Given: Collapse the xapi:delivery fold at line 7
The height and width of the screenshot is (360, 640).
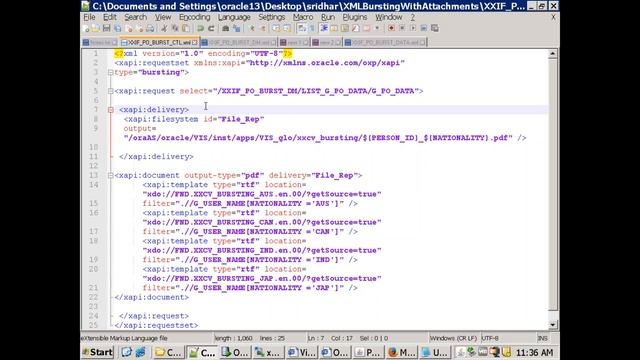Looking at the screenshot, I should click(111, 110).
